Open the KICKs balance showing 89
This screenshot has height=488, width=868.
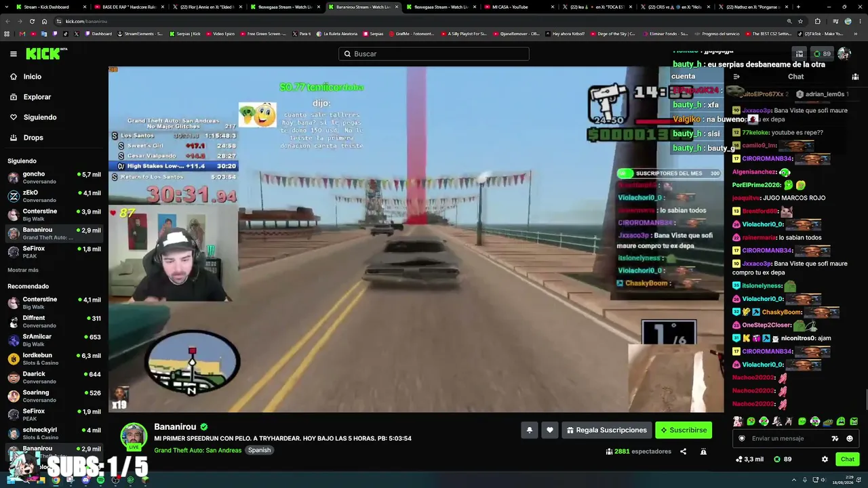coord(822,54)
